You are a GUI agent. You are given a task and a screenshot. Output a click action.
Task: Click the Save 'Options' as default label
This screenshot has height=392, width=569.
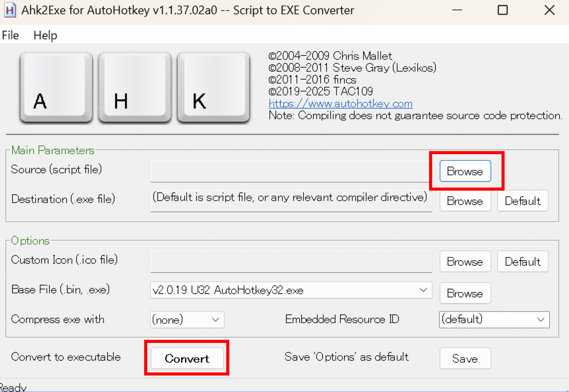(347, 357)
